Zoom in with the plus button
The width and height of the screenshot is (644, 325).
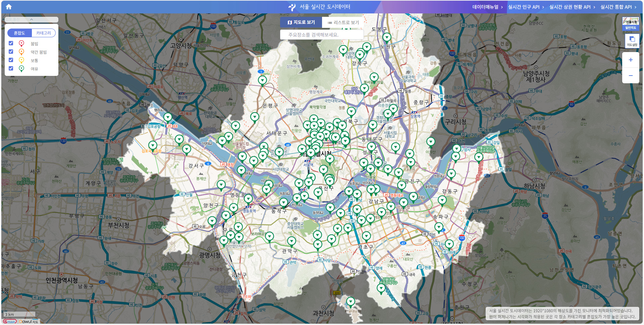pos(631,60)
